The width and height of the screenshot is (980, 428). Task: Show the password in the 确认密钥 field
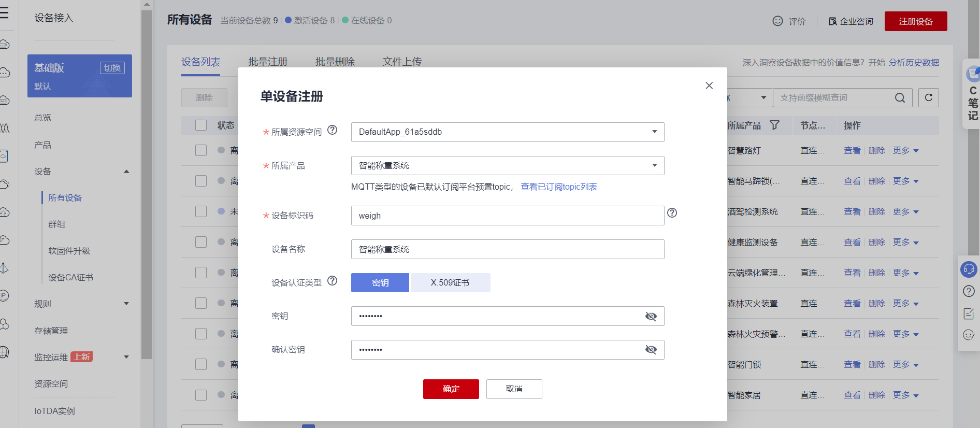651,350
